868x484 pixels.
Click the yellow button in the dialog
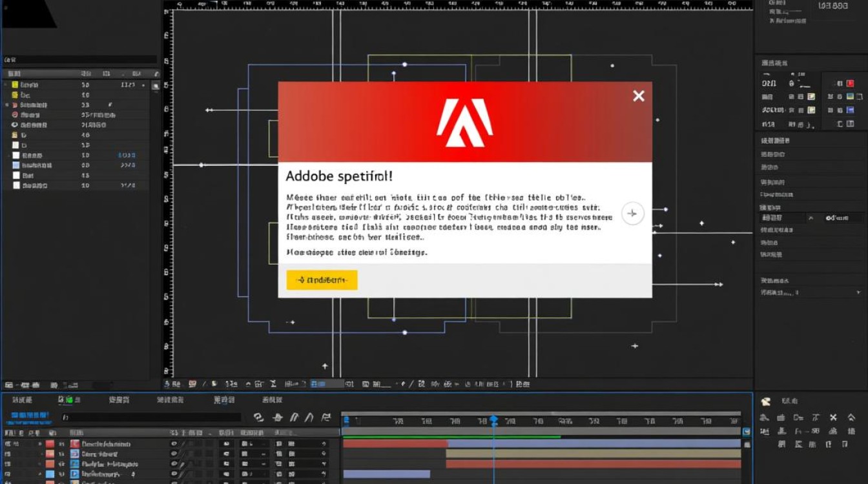tap(322, 280)
